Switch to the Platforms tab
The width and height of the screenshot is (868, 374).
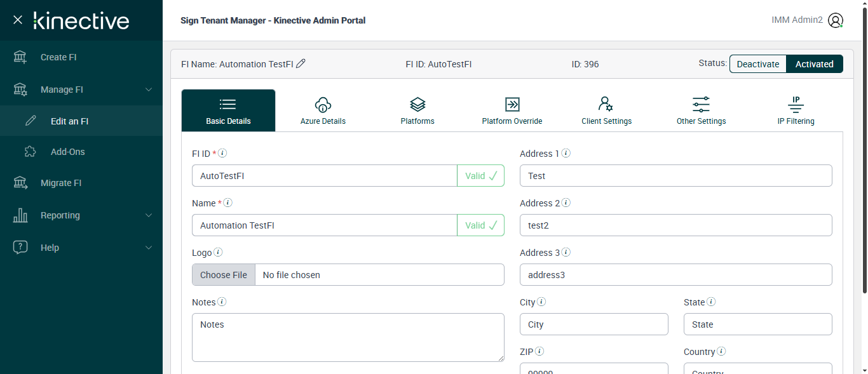(x=417, y=110)
